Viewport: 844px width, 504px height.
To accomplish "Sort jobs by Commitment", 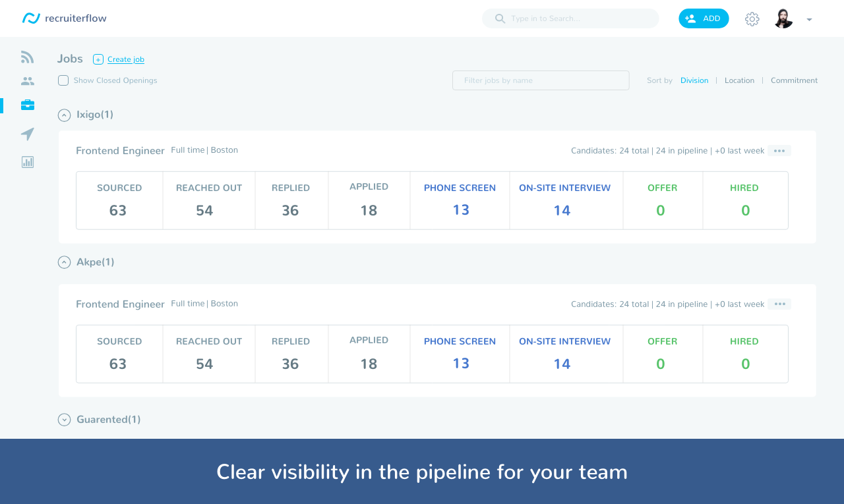I will coord(794,80).
